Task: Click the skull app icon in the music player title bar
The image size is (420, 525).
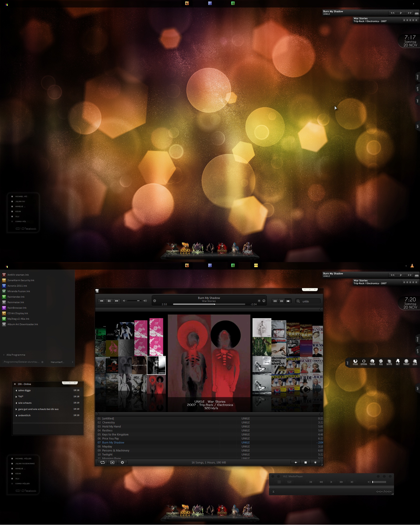Action: [x=97, y=291]
